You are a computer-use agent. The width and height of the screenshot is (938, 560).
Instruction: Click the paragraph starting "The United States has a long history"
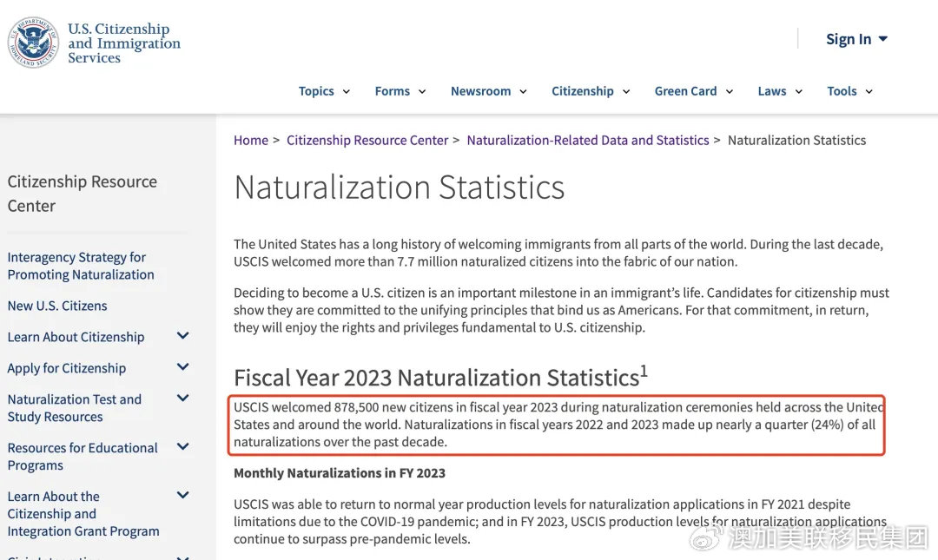[x=558, y=253]
